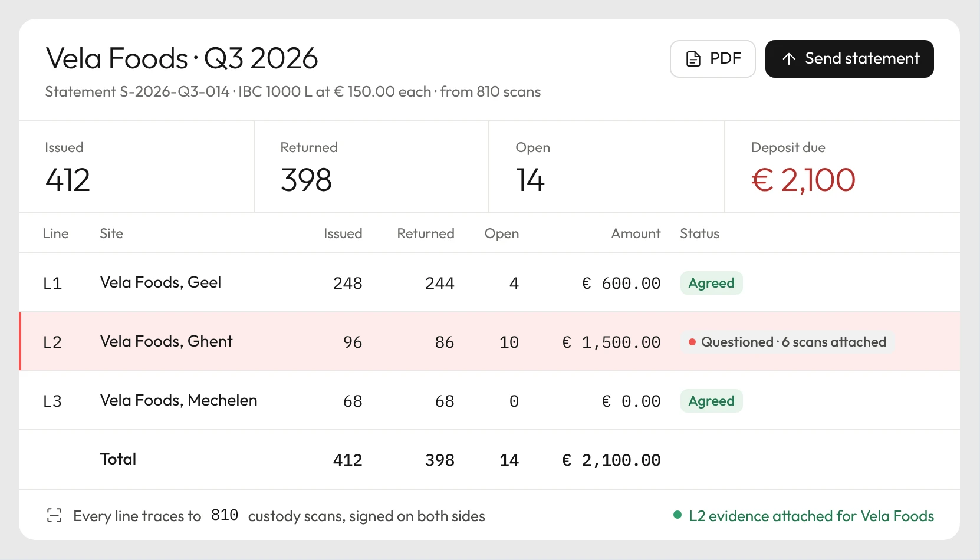Click the PDF export button

click(712, 59)
